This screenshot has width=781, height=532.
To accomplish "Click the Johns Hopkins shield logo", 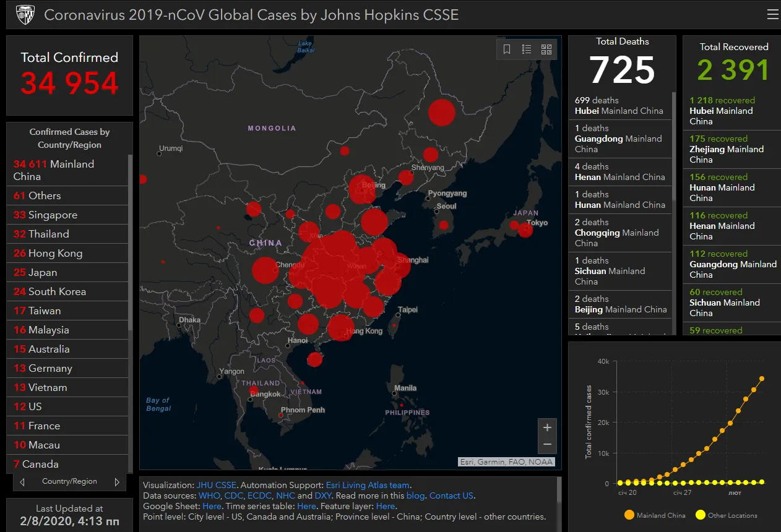I will 25,15.
